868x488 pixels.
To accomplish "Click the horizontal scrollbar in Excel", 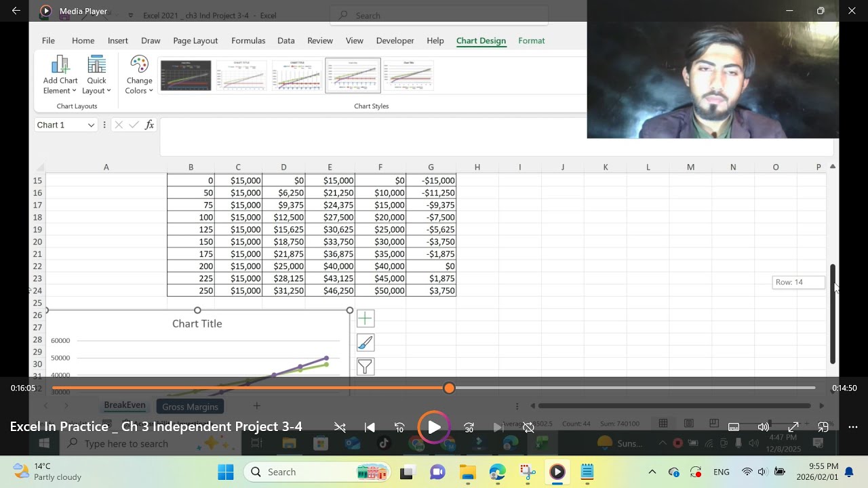I will [674, 406].
